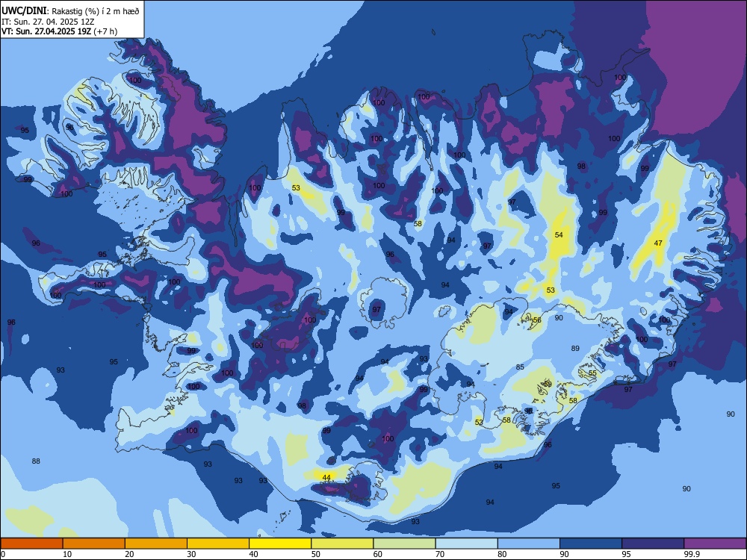Select the 'IT: Sun. 27. 04. 2025 12Z' line

(x=48, y=22)
